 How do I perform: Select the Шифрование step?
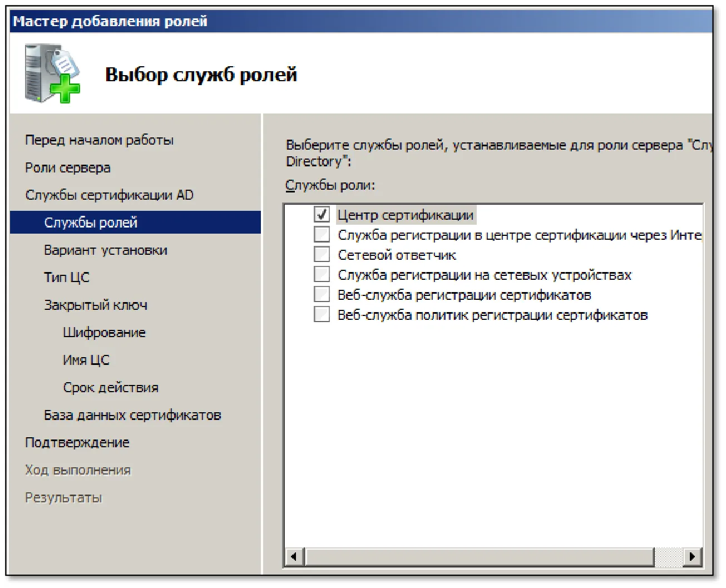click(104, 332)
